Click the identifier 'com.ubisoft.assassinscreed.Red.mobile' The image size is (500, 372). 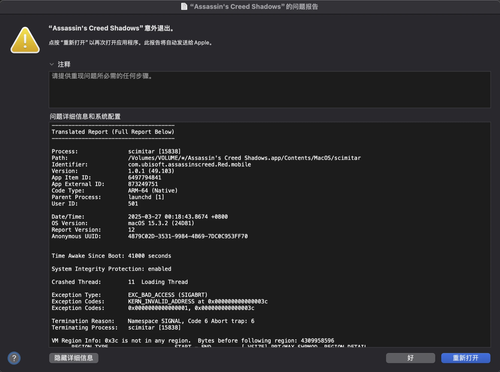189,164
